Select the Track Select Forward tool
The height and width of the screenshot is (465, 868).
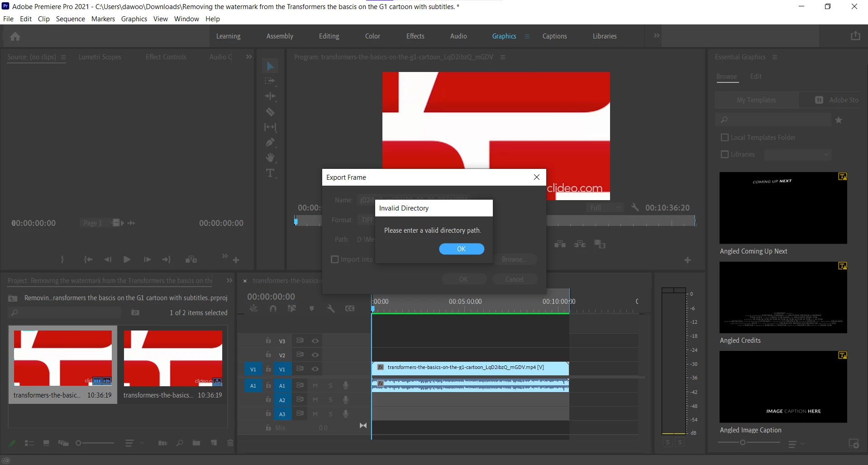point(270,81)
